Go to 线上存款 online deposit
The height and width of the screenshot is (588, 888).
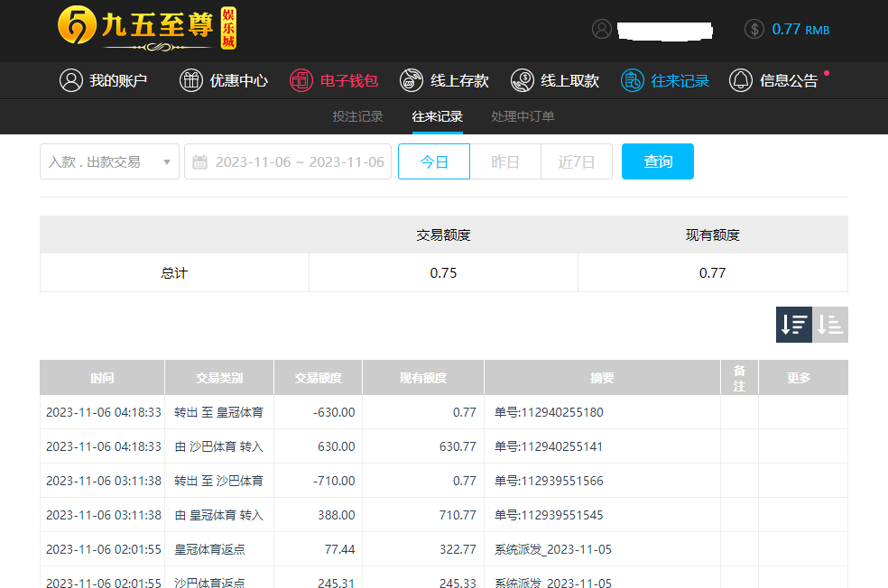pos(445,80)
